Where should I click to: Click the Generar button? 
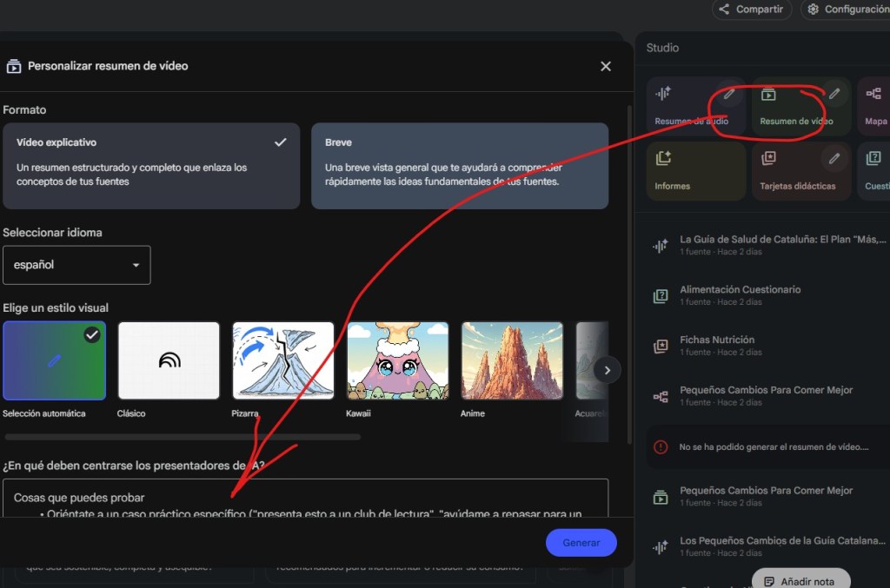pos(581,543)
